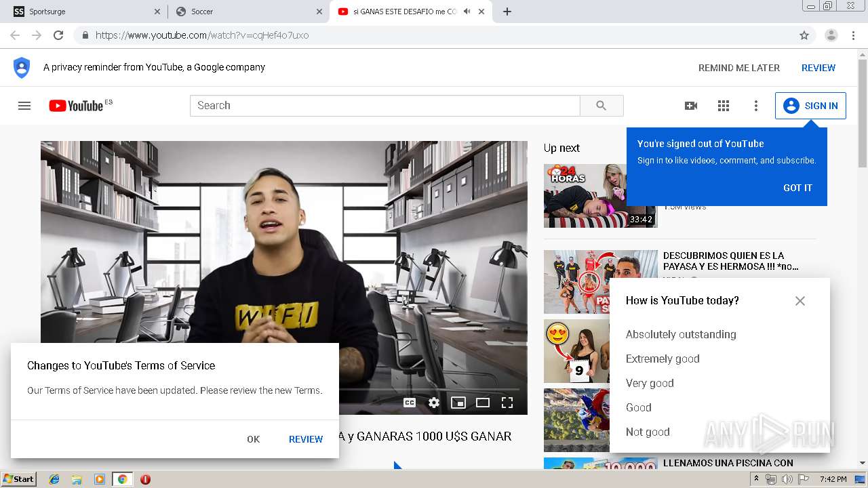Open the player settings gear
The width and height of the screenshot is (868, 488).
click(x=434, y=403)
